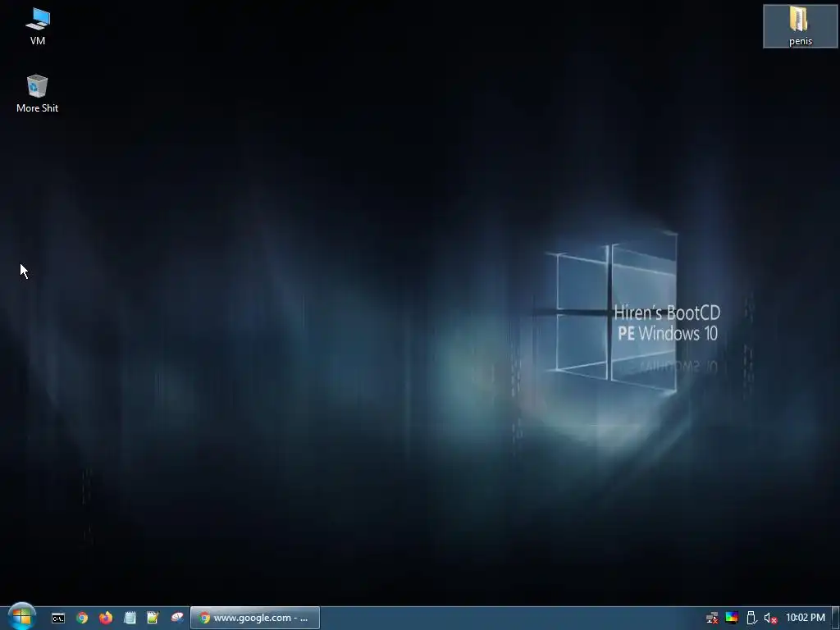Switch to the www.google.com Chrome window
The height and width of the screenshot is (630, 840).
(x=255, y=618)
